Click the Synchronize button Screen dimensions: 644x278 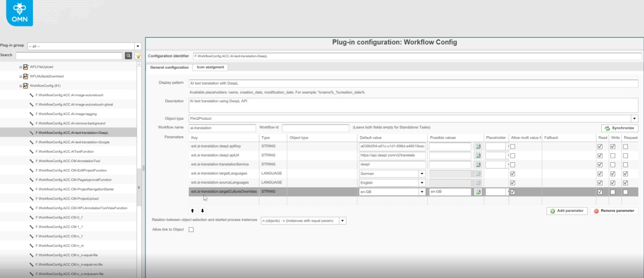(620, 128)
